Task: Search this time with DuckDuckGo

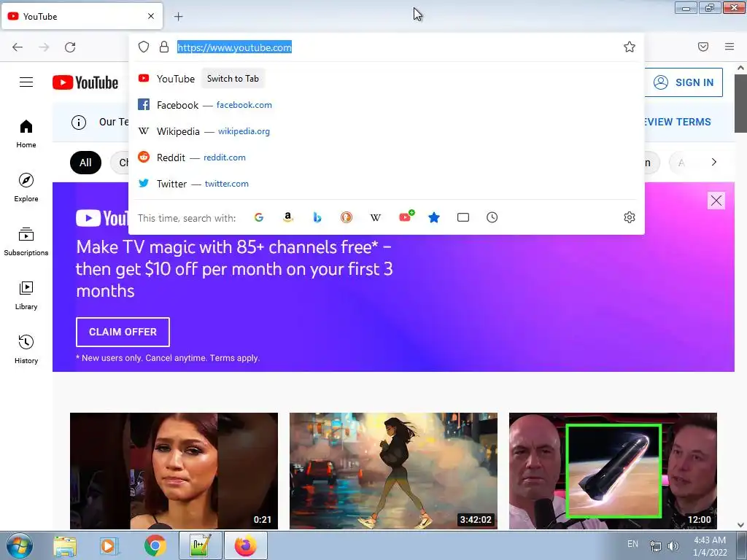Action: [x=347, y=217]
